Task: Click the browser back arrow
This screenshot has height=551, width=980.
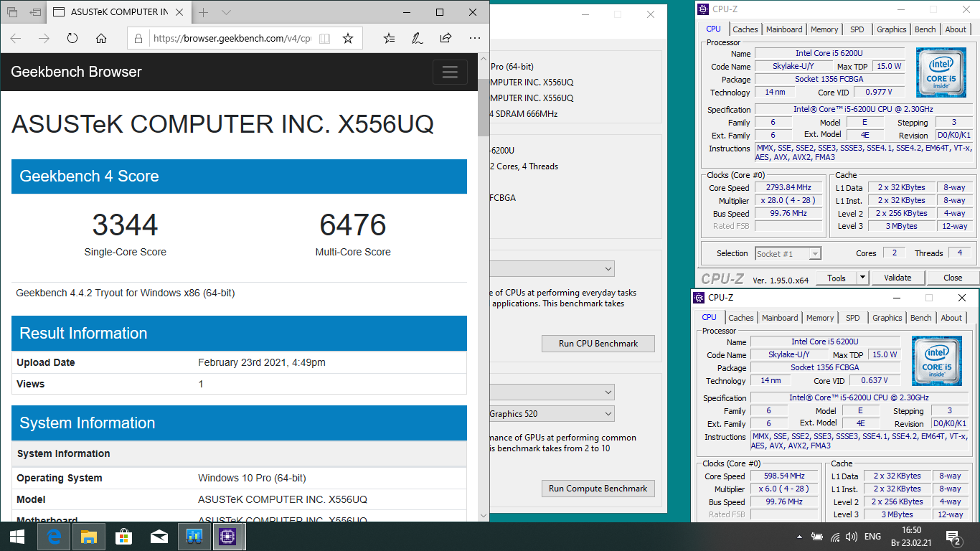Action: (16, 38)
